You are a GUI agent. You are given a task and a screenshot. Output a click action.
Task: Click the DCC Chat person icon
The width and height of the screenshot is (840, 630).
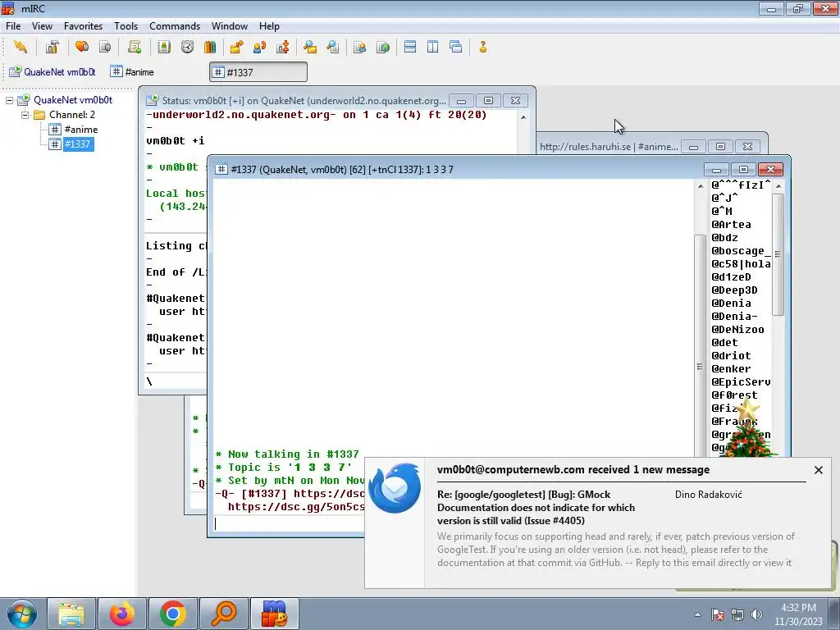(x=260, y=47)
